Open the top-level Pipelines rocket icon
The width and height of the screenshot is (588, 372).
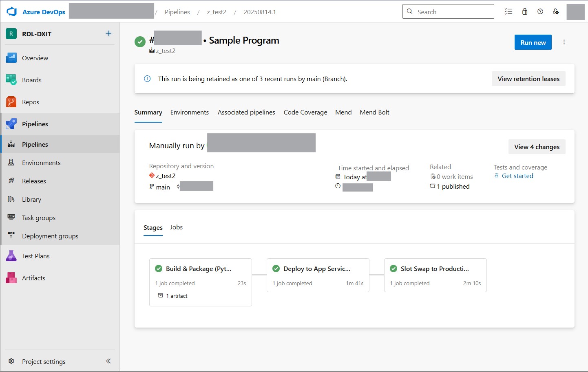point(11,124)
